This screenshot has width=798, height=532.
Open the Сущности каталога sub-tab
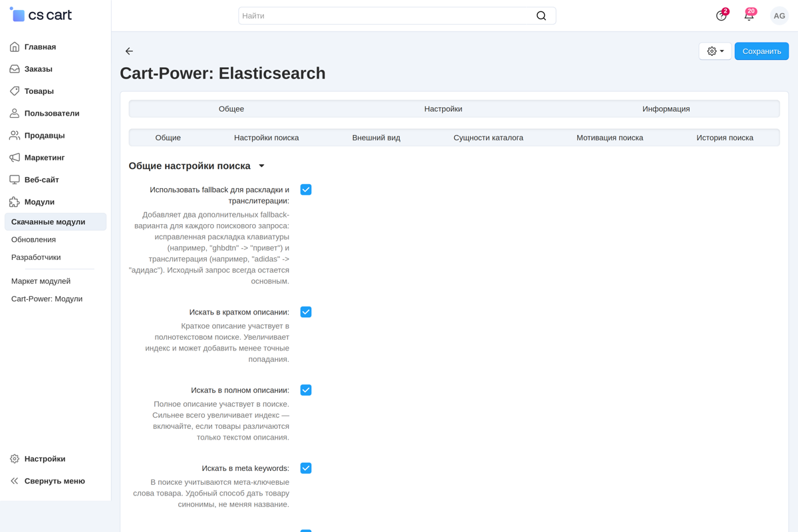click(489, 138)
